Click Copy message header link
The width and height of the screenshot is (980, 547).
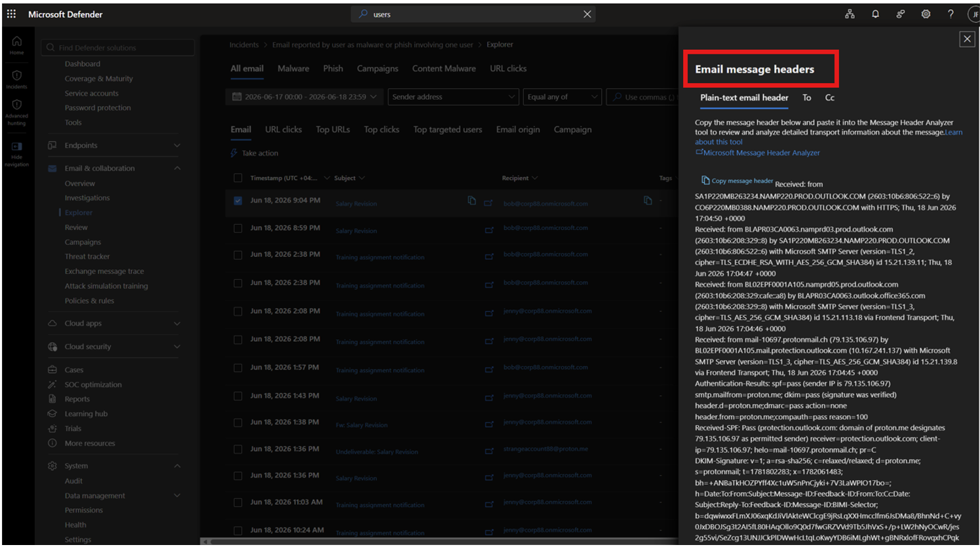[x=737, y=181]
